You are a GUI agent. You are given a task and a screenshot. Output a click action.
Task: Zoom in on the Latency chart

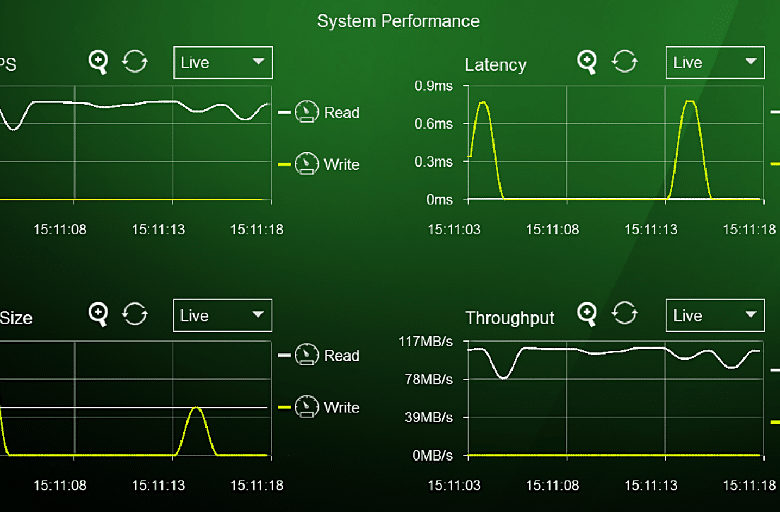[x=587, y=63]
